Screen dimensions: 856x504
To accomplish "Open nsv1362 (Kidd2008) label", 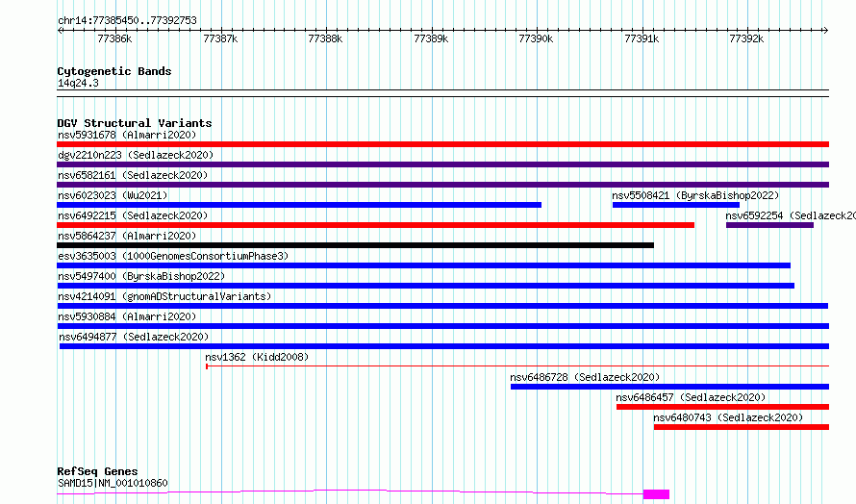I will (x=257, y=357).
